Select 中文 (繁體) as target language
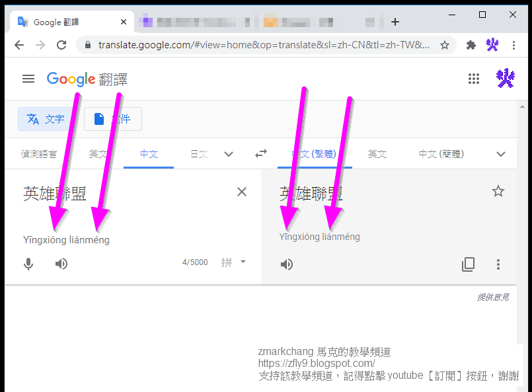The height and width of the screenshot is (392, 532). (x=315, y=154)
